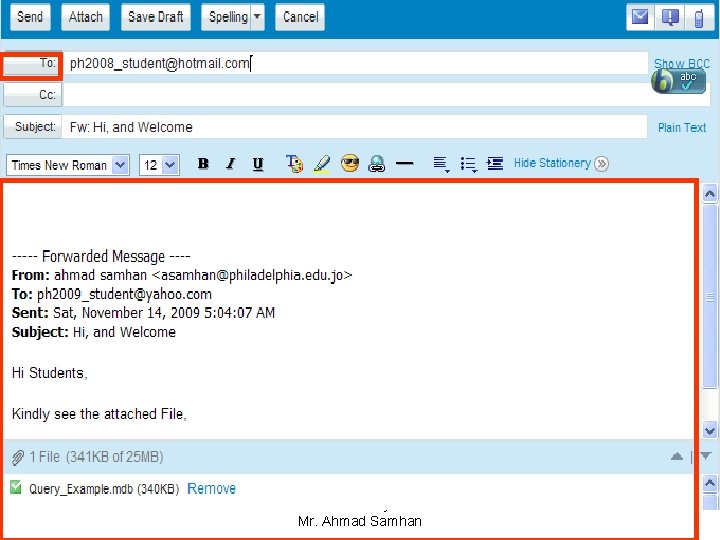
Task: Click the attachments list scroll up arrow
Action: 710,483
